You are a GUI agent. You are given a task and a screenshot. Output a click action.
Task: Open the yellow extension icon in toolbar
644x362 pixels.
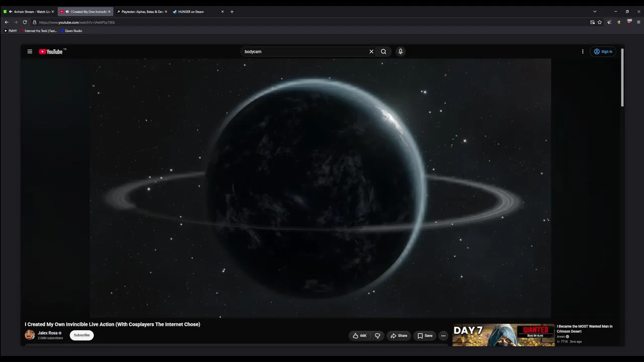[x=619, y=22]
